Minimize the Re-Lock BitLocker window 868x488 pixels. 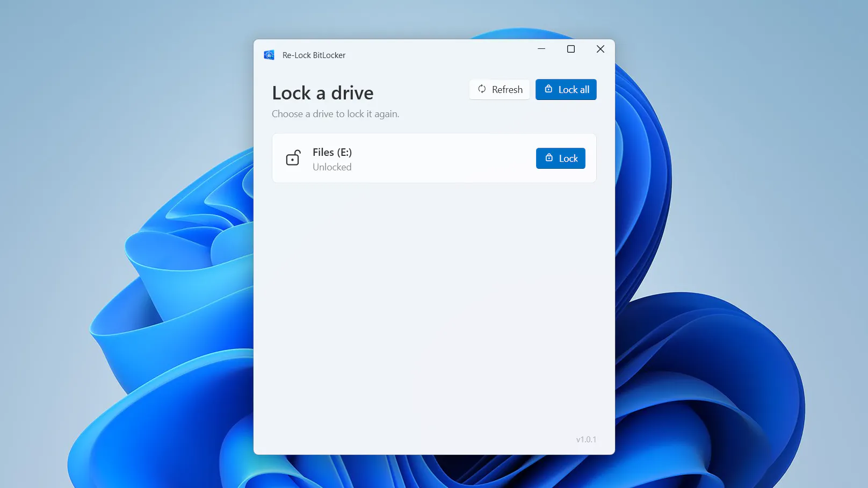[541, 49]
